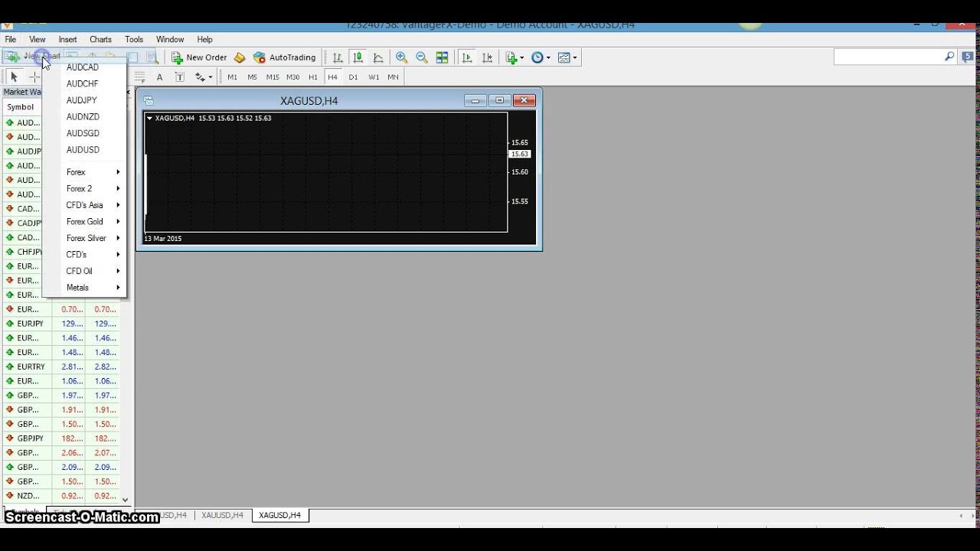The width and height of the screenshot is (980, 551).
Task: Select the cursor arrow tool
Action: click(x=14, y=77)
